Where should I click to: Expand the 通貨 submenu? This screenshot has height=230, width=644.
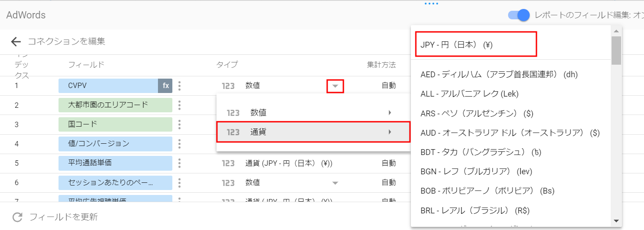[313, 132]
